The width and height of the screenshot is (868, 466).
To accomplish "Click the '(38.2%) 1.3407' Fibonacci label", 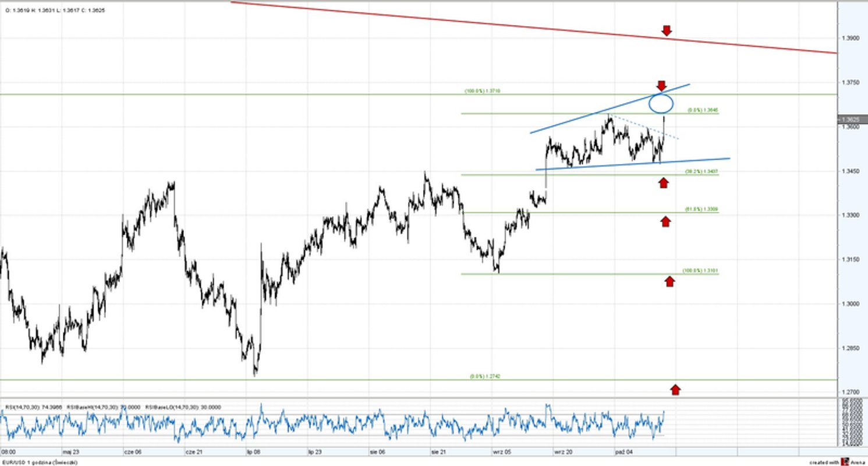I will pos(700,170).
